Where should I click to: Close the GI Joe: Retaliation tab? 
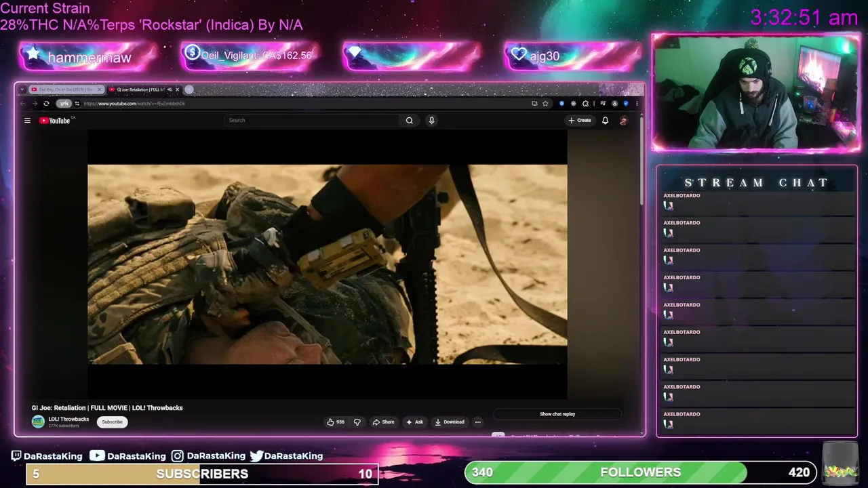coord(178,89)
